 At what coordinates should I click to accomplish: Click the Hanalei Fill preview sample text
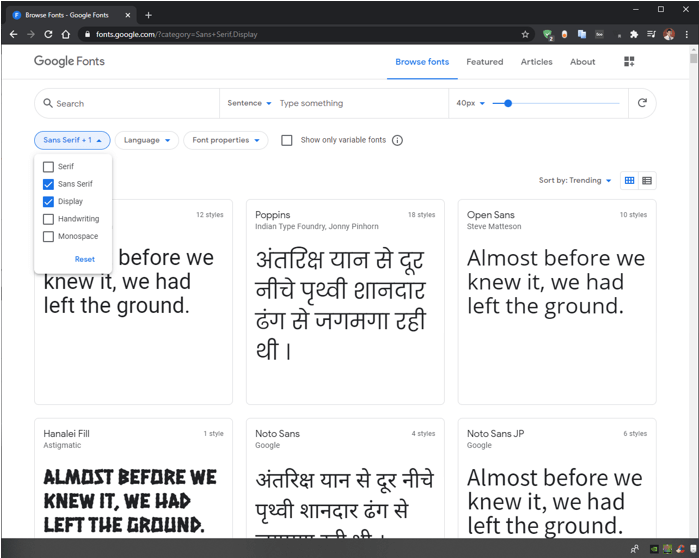click(x=130, y=501)
